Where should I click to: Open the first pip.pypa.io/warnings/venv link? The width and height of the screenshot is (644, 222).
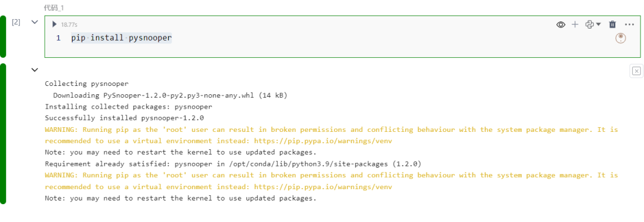(323, 141)
